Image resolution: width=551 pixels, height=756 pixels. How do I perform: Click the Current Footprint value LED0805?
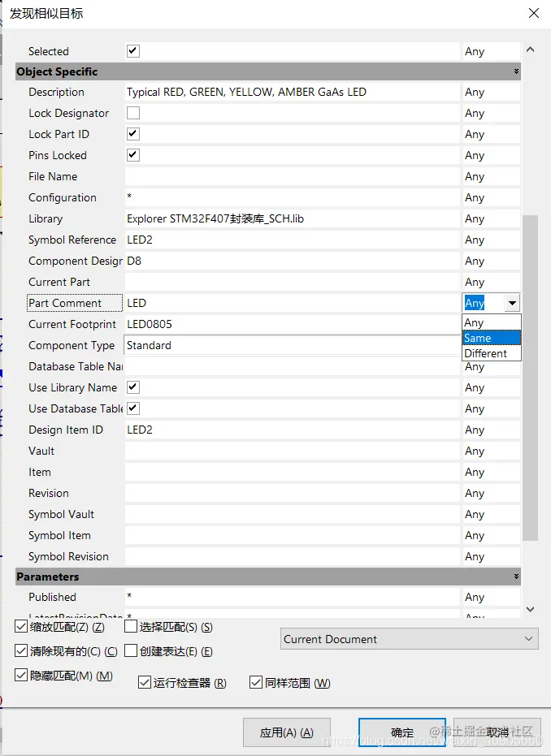pyautogui.click(x=292, y=324)
